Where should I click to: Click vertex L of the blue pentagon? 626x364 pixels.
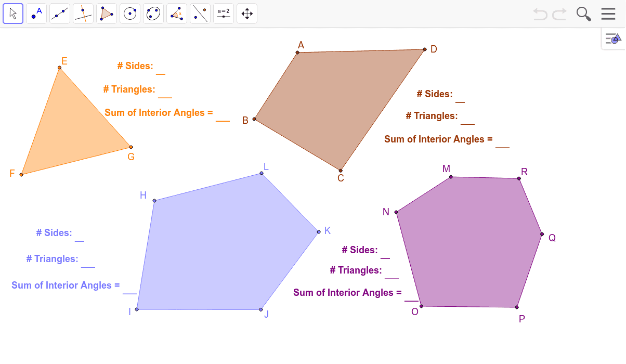click(x=262, y=174)
